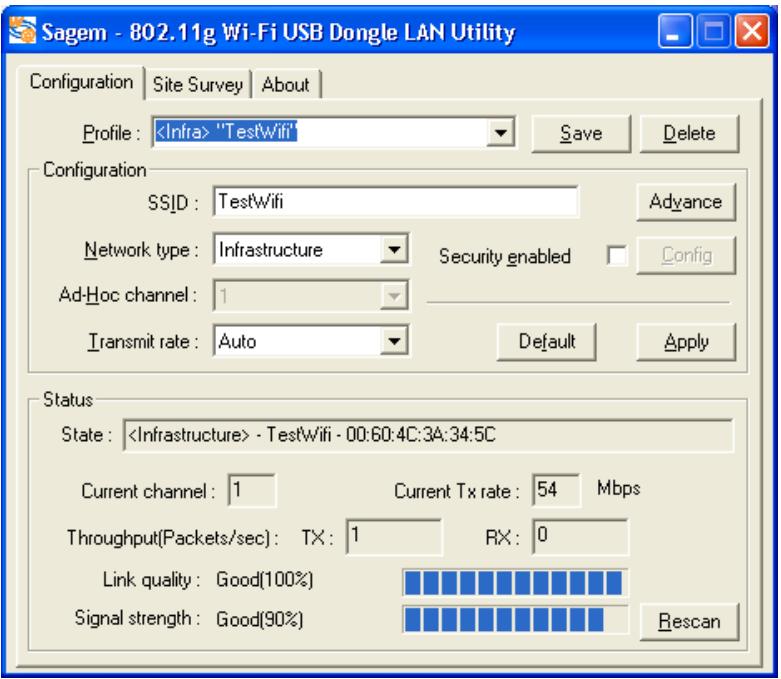Image resolution: width=781 pixels, height=679 pixels.
Task: Expand the Transmit rate dropdown
Action: coord(394,341)
